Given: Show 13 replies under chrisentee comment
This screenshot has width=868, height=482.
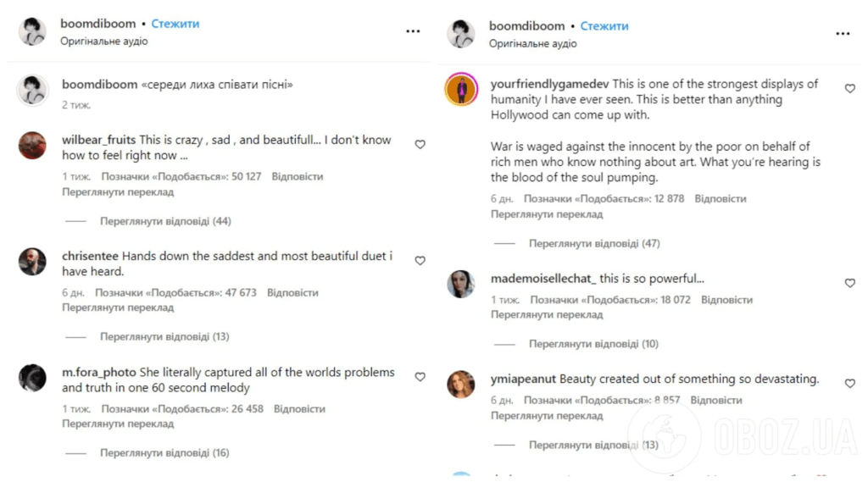Looking at the screenshot, I should coord(164,336).
